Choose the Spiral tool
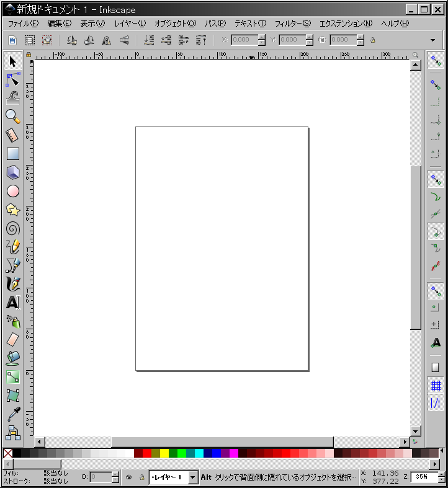448x488 pixels. coord(13,228)
